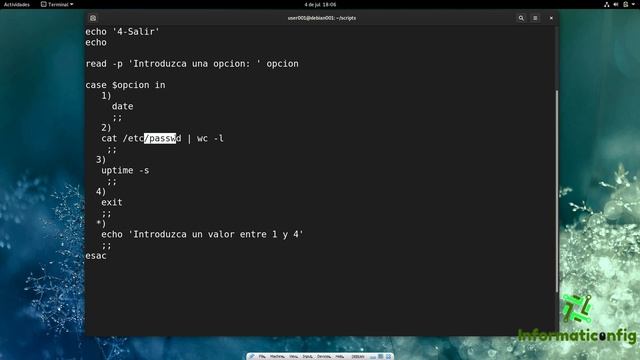Screen dimensions: 640x360
Task: Click the exit command line
Action: tap(112, 202)
